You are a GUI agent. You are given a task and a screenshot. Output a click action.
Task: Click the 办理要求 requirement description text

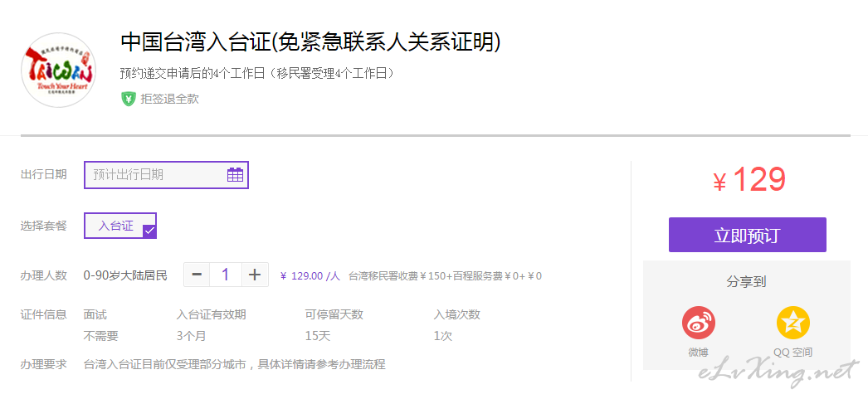click(234, 364)
